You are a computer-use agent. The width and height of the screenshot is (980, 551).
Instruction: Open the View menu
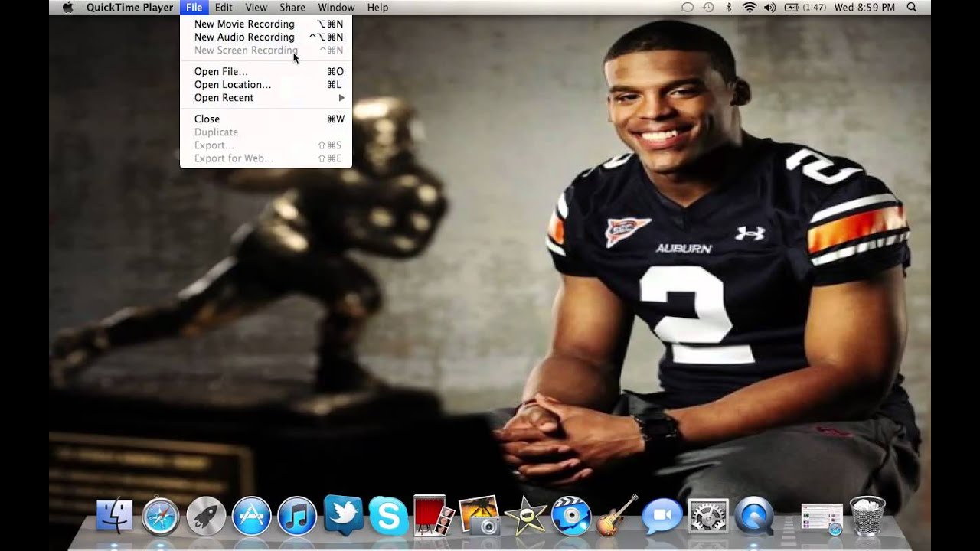pyautogui.click(x=256, y=7)
